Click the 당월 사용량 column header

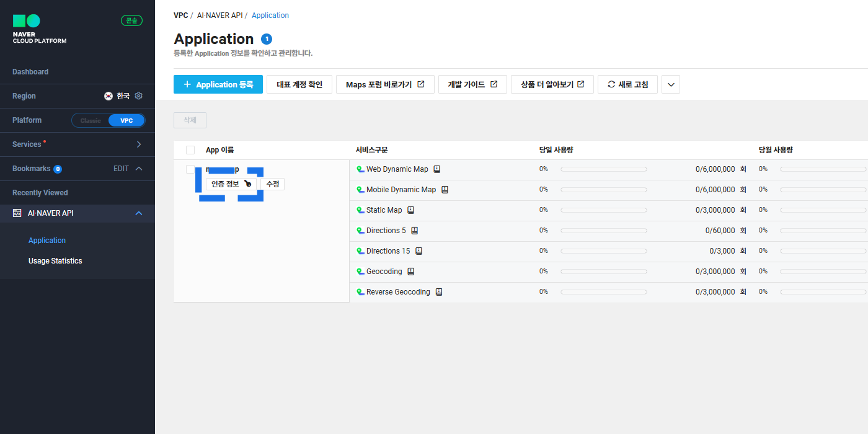coord(776,150)
